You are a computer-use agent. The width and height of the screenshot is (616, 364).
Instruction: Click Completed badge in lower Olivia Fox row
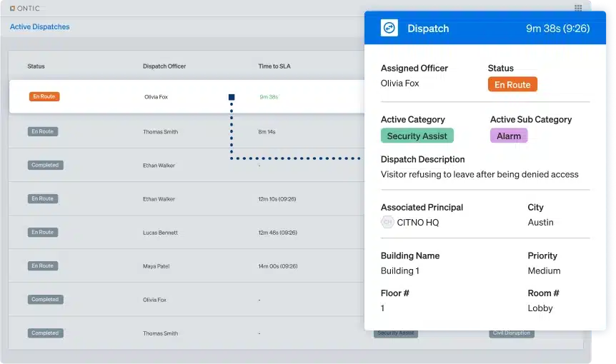45,299
